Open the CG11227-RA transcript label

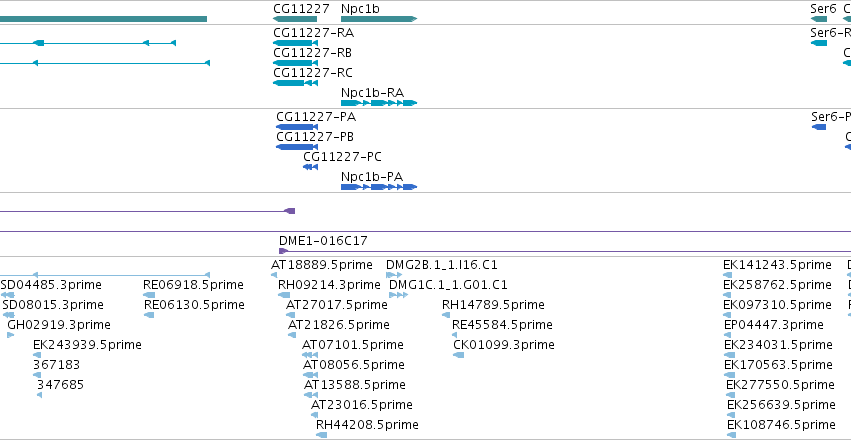pyautogui.click(x=313, y=33)
